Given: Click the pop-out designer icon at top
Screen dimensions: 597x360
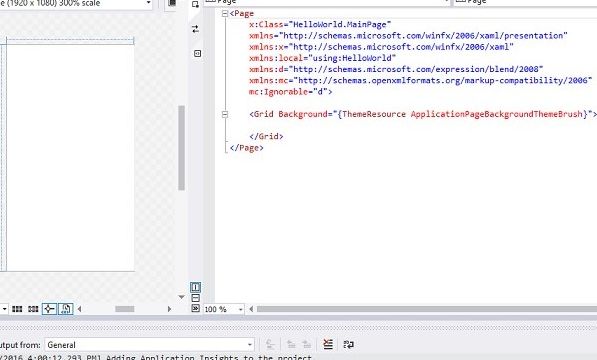Looking at the screenshot, I should [196, 4].
